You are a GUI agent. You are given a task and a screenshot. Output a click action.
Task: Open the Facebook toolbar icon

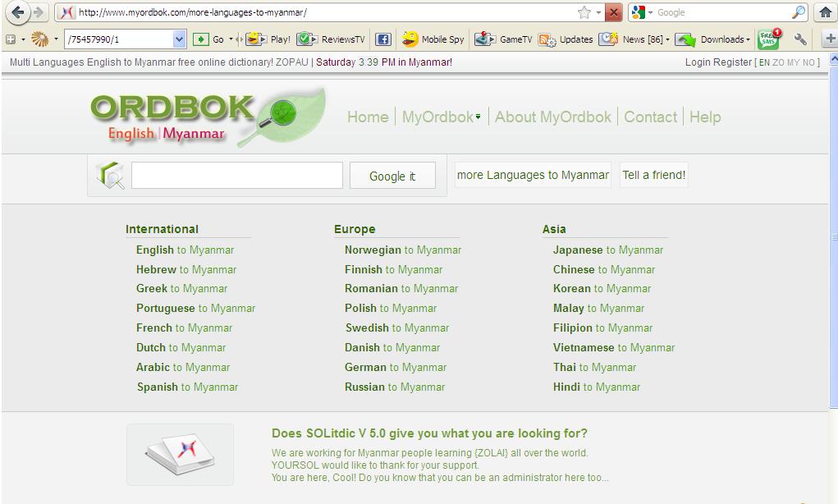pyautogui.click(x=382, y=39)
